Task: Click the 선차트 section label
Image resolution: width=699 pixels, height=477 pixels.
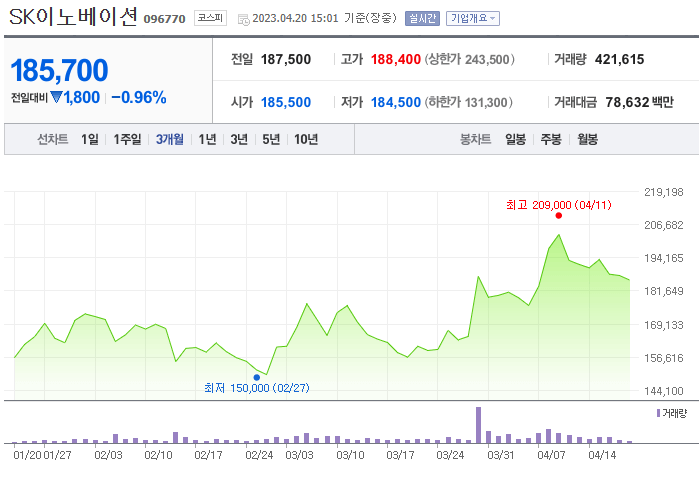Action: (53, 140)
